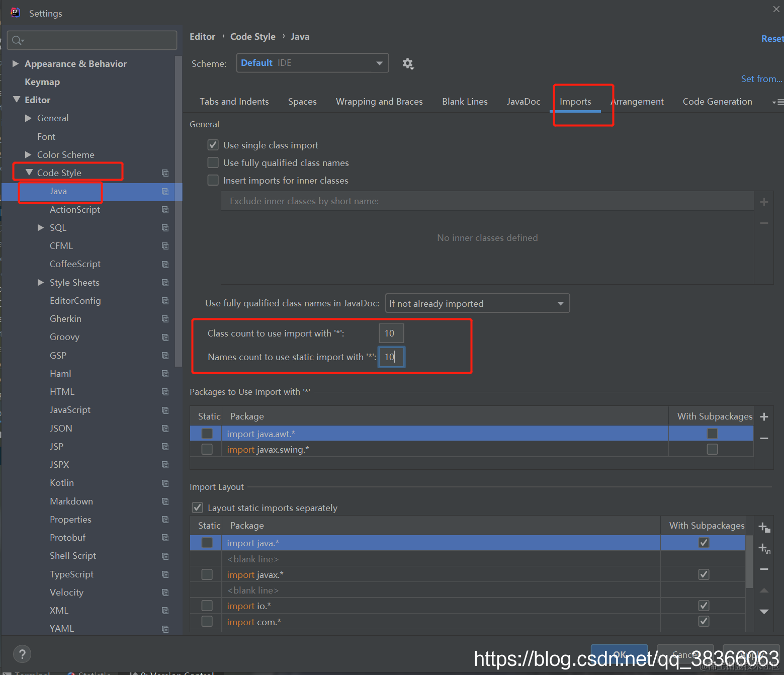Open the Scheme dropdown
The image size is (784, 675).
click(x=312, y=63)
